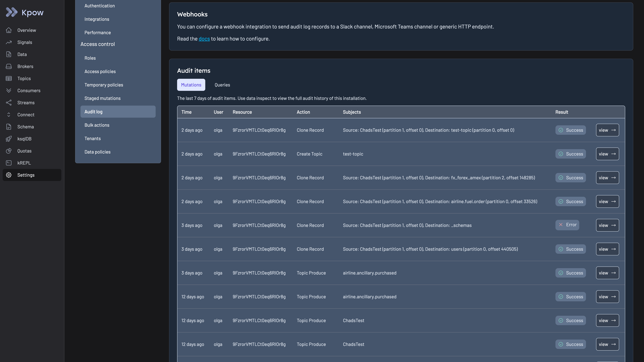Open Staged mutations settings page
This screenshot has width=644, height=362.
point(103,98)
